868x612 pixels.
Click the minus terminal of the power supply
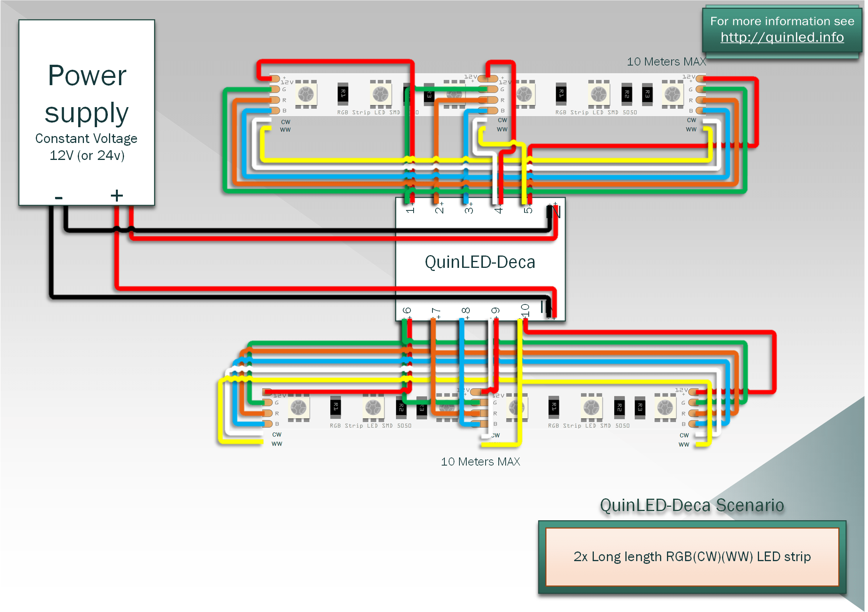click(x=59, y=198)
